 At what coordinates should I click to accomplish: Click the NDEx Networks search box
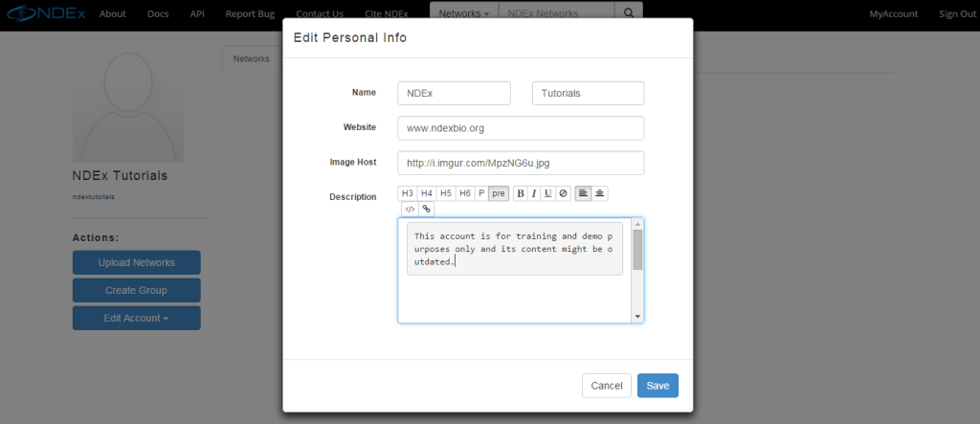click(x=556, y=13)
